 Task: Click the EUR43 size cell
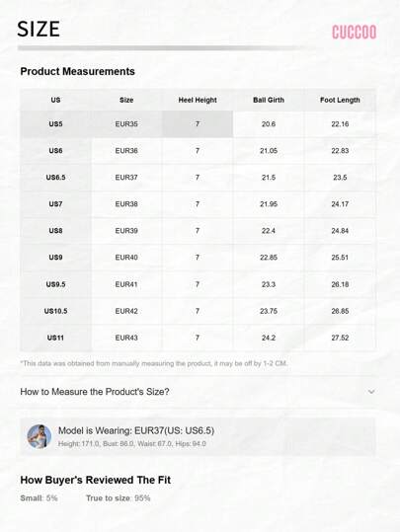click(x=126, y=338)
